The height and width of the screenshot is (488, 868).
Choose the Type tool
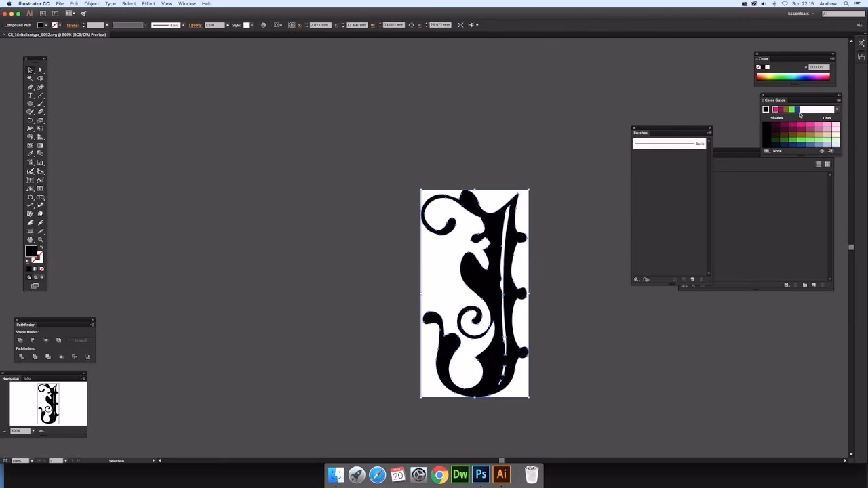pos(31,95)
